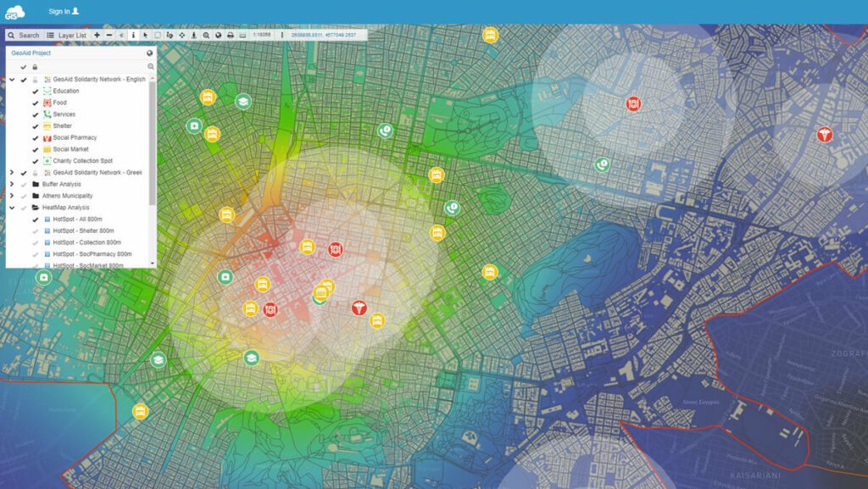
Task: Zoom out with the minus toolbar icon
Action: tap(109, 35)
